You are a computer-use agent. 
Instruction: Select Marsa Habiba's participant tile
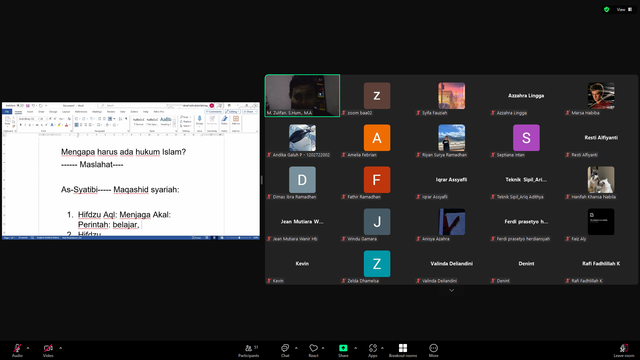click(601, 96)
